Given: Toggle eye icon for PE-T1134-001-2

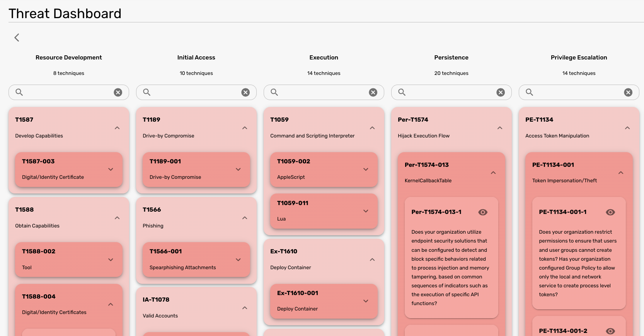Looking at the screenshot, I should point(610,331).
